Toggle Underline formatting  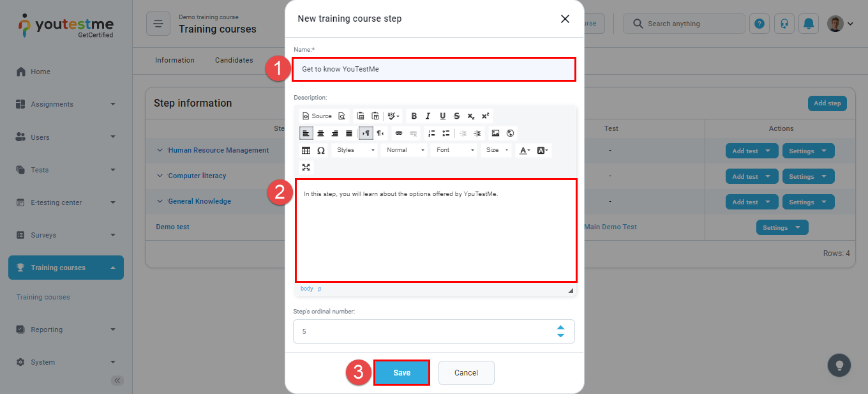442,116
